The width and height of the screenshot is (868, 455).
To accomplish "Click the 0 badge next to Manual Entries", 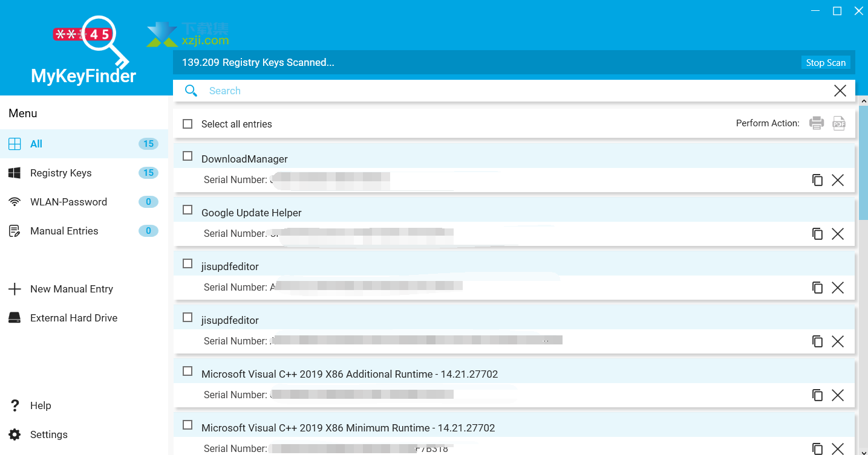I will [x=148, y=231].
